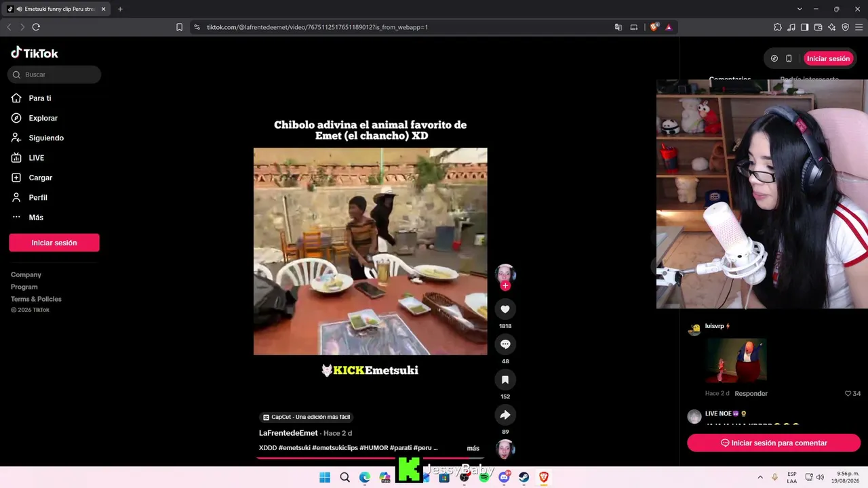Play or pause the video player
868x488 pixels.
(x=370, y=251)
